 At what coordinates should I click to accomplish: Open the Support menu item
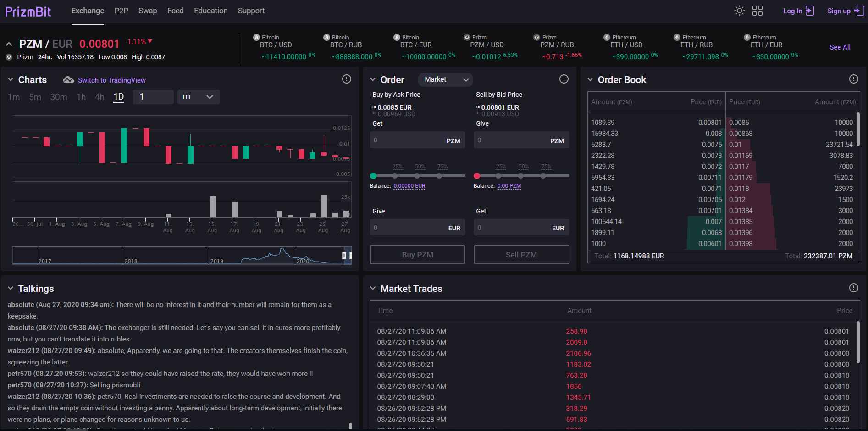click(251, 11)
